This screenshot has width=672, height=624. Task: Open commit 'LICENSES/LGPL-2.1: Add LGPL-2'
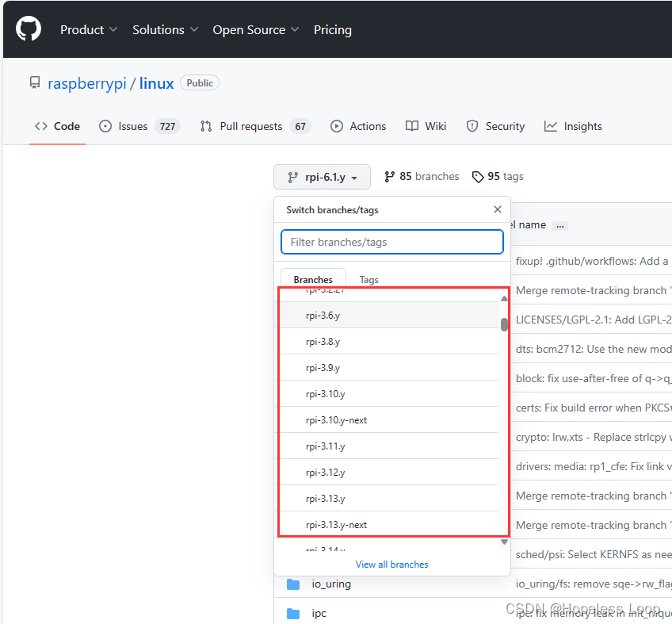tap(593, 320)
